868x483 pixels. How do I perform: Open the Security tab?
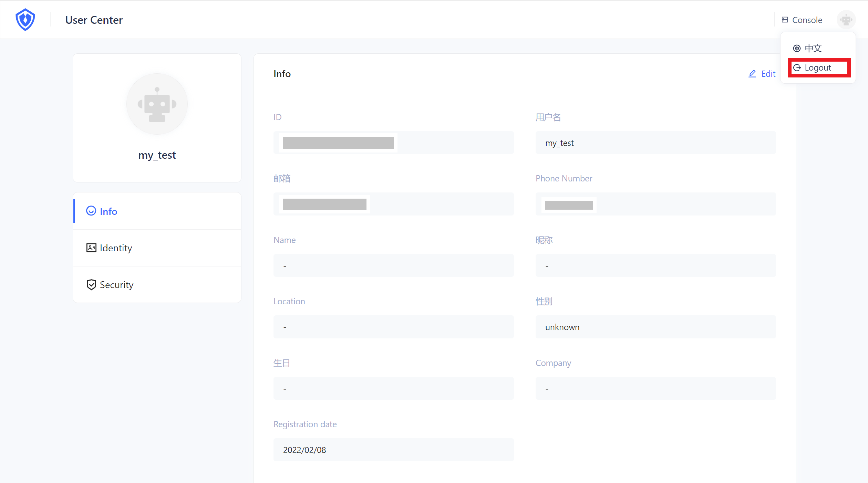[x=116, y=285]
